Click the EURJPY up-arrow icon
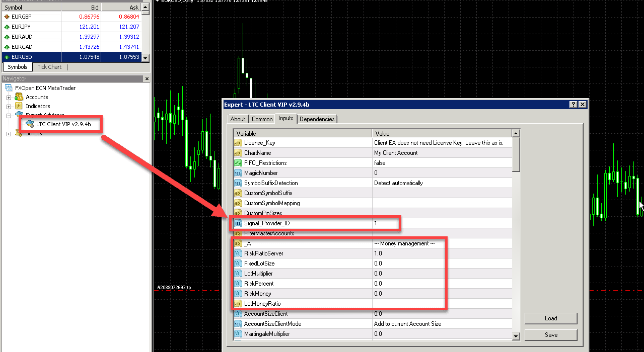The width and height of the screenshot is (644, 352). [7, 27]
